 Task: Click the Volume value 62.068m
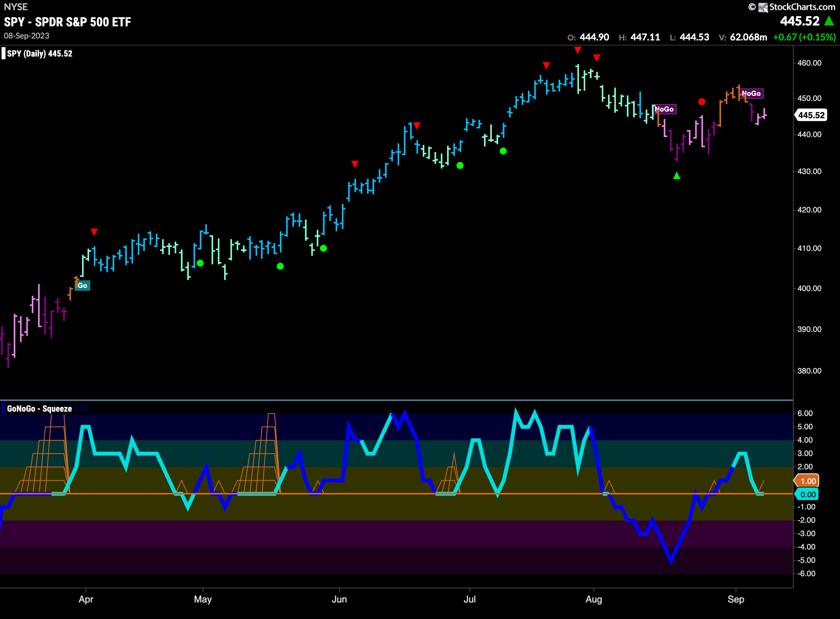[x=749, y=37]
